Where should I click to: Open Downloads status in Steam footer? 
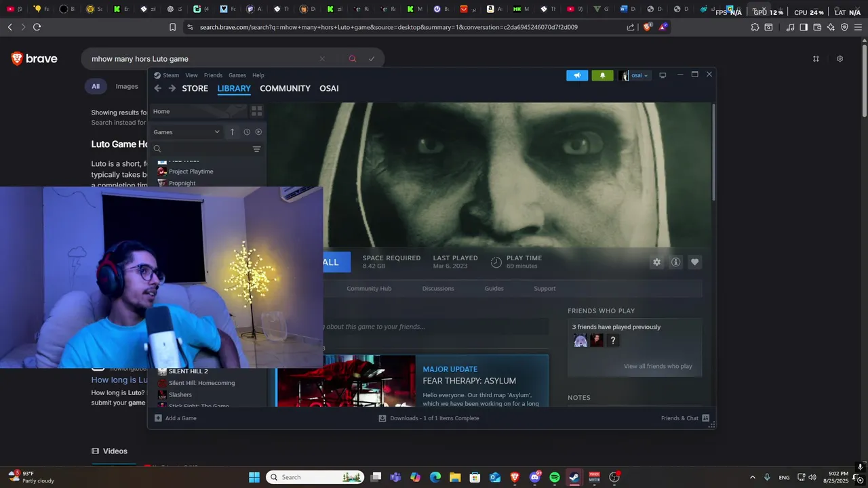tap(429, 418)
